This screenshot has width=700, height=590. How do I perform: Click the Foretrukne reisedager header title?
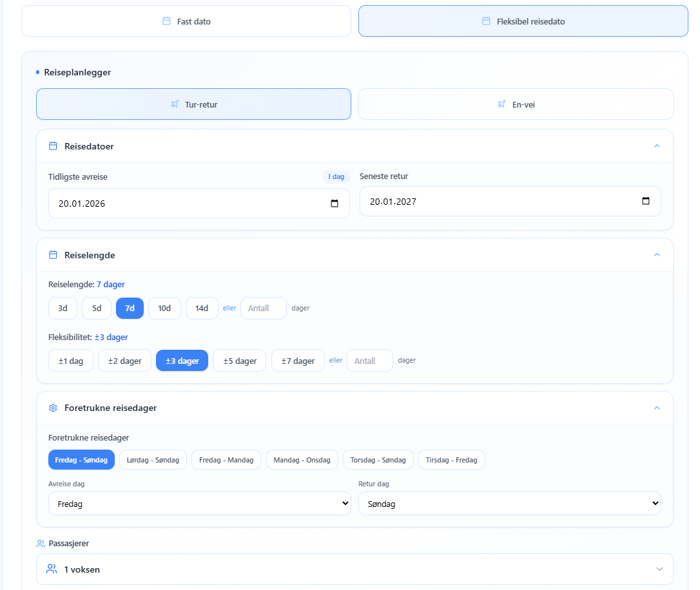tap(110, 408)
